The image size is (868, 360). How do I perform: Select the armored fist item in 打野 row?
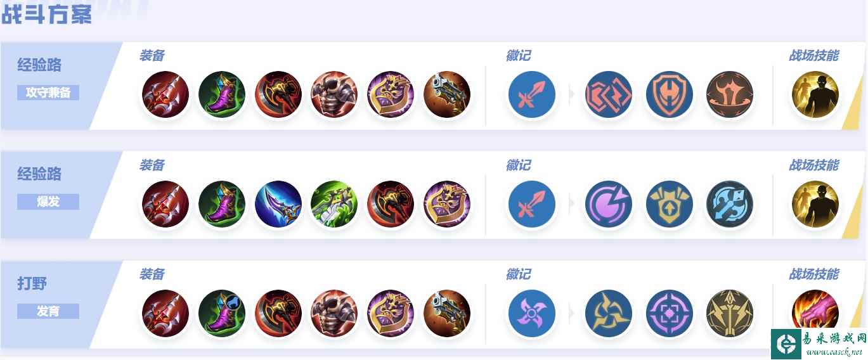(x=334, y=313)
